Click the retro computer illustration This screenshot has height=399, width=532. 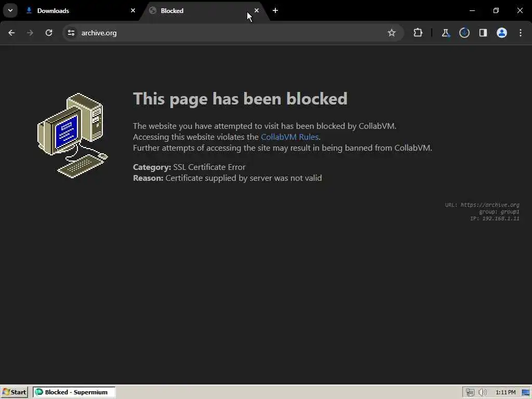[x=72, y=135]
